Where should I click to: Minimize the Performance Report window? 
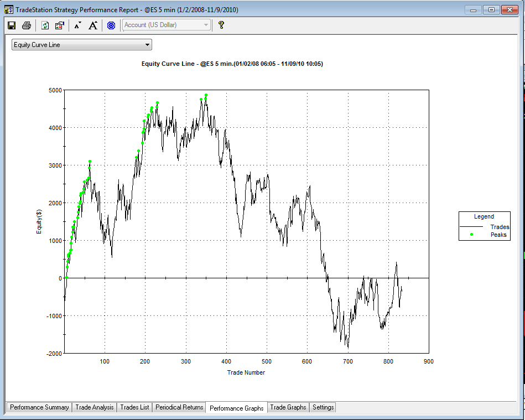pyautogui.click(x=473, y=10)
